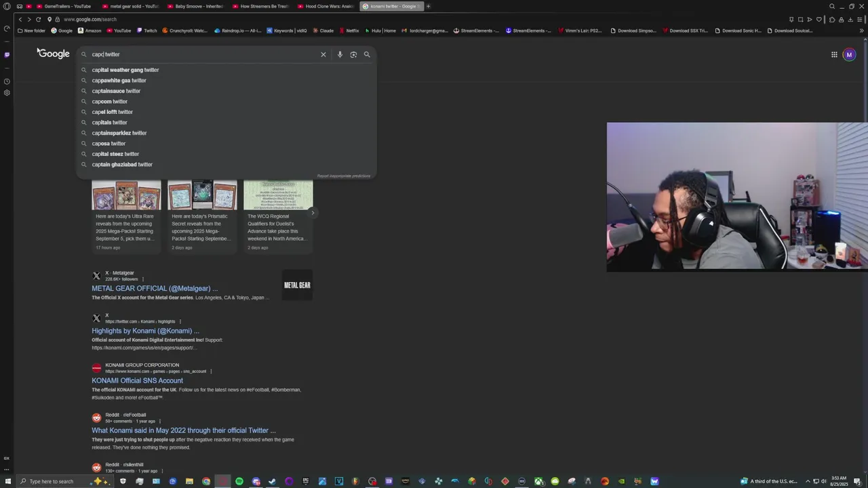
Task: Open WCQ Regional Qualifiers story thumbnail
Action: [278, 195]
